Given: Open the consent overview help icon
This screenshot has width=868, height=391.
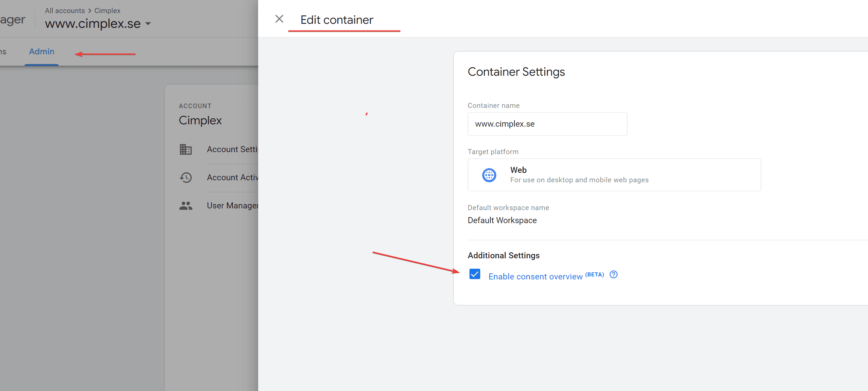Looking at the screenshot, I should (x=613, y=275).
